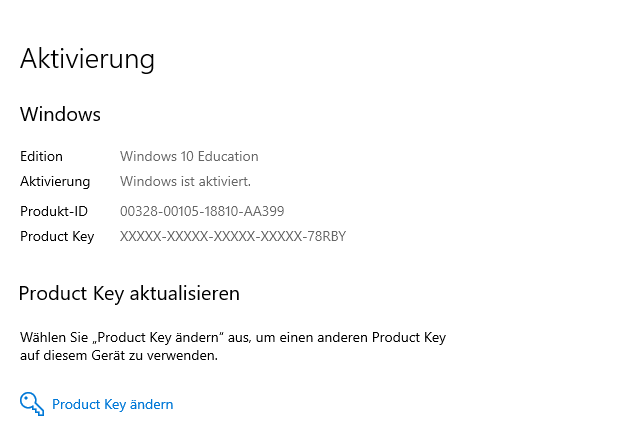Select the Aktivierung row label
The image size is (632, 446).
click(x=55, y=181)
